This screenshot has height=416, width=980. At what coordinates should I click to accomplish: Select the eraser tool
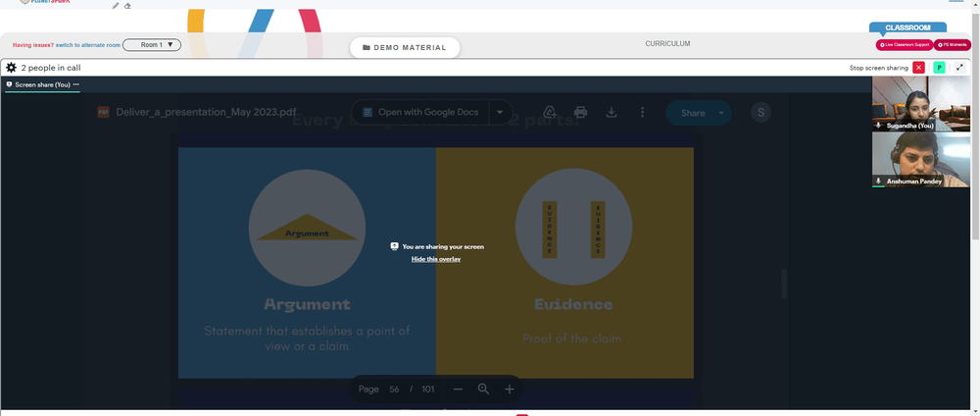coord(127,6)
